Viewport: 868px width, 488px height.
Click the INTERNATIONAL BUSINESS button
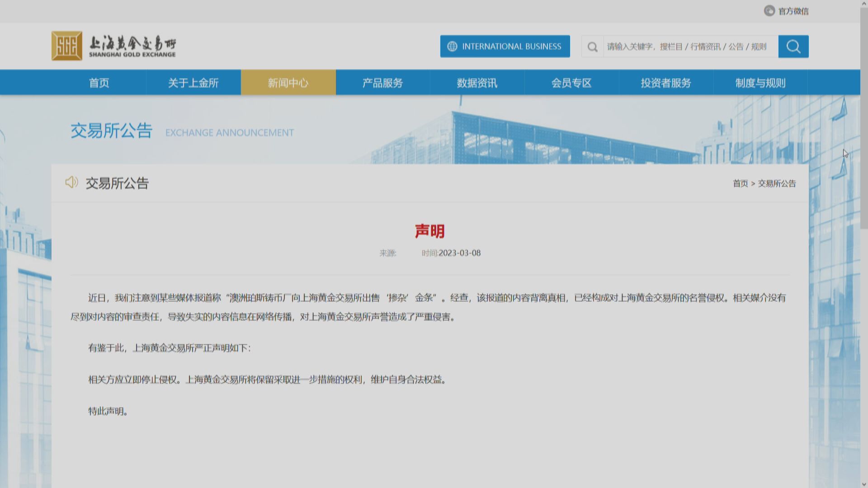click(x=505, y=46)
